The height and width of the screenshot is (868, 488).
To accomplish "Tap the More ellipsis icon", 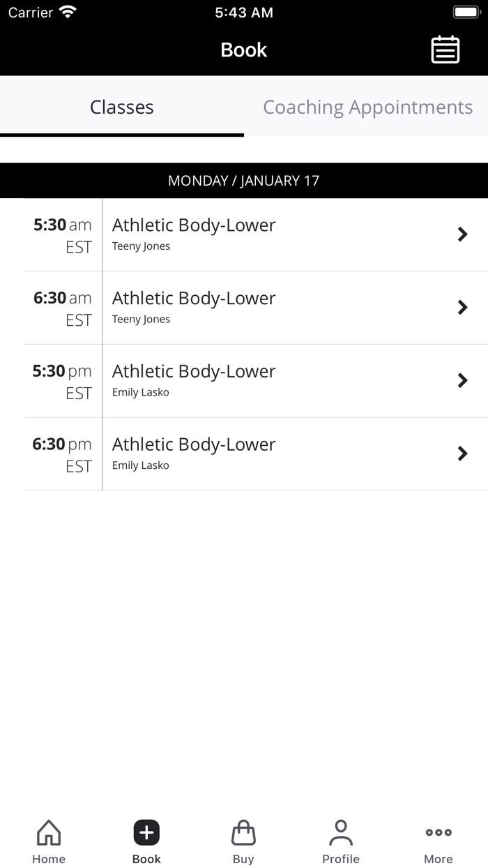I will [438, 832].
